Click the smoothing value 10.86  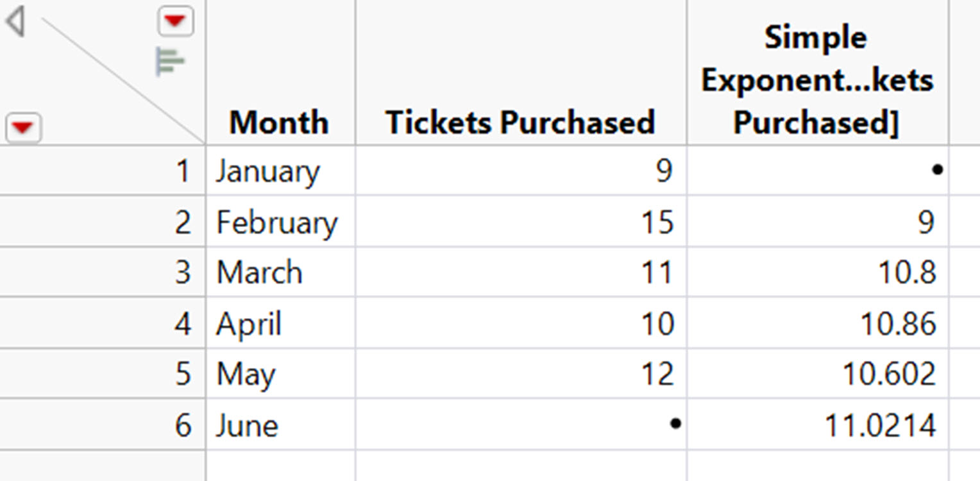pos(818,323)
